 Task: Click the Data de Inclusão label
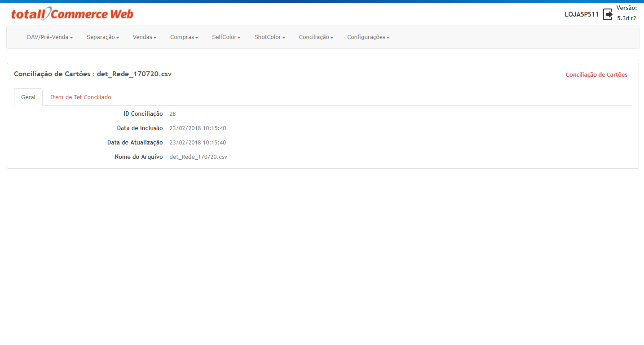click(140, 128)
